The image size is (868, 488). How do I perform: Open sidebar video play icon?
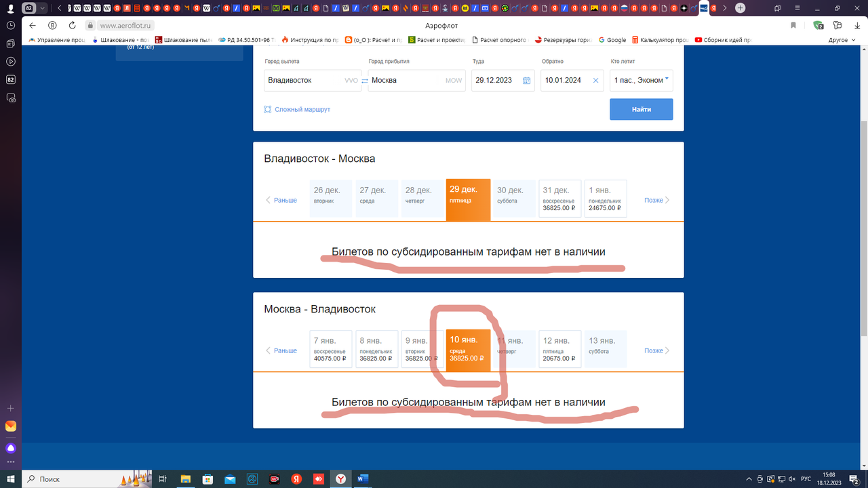(x=11, y=62)
